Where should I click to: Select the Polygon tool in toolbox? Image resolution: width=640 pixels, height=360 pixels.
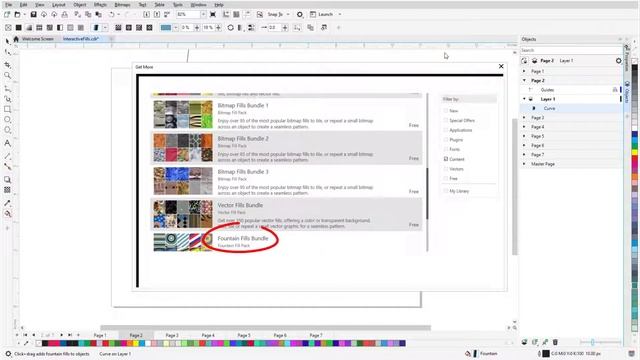click(x=7, y=130)
